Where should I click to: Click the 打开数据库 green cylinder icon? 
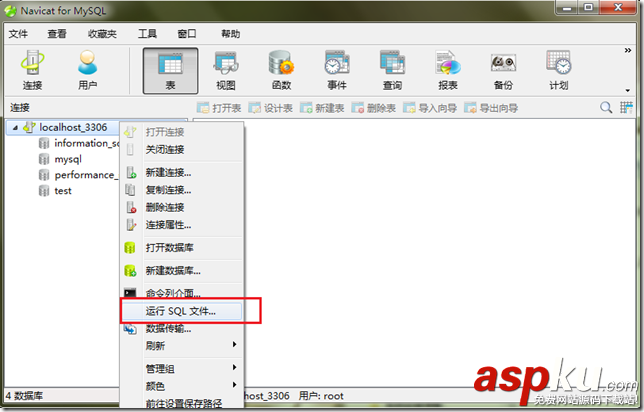[x=130, y=248]
